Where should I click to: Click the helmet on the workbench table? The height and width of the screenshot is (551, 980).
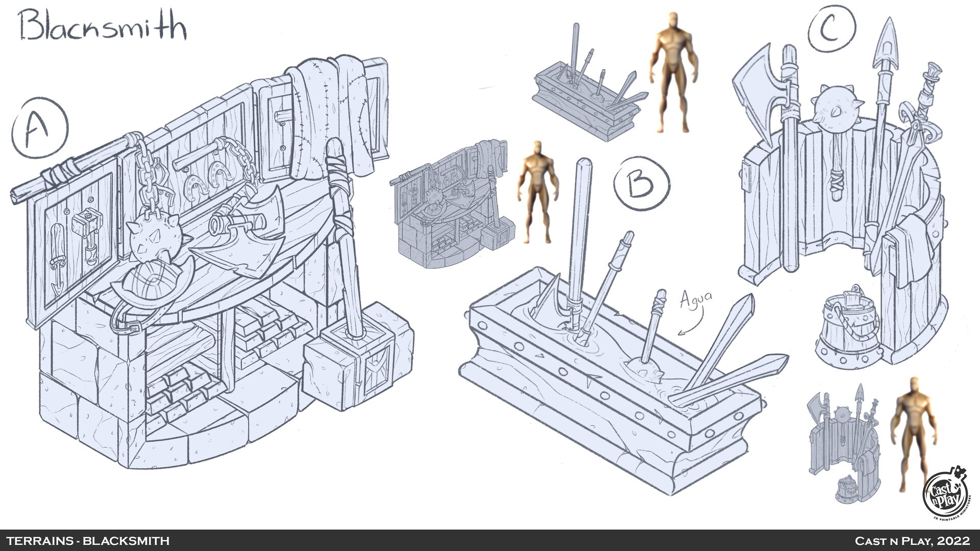pos(154,286)
